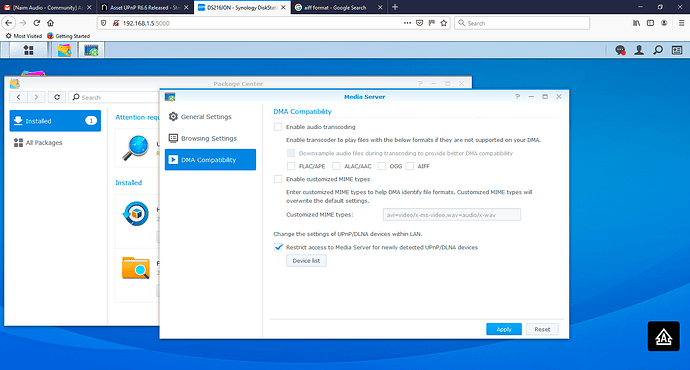
Task: Switch to aiff format Google Search tab
Action: 338,7
